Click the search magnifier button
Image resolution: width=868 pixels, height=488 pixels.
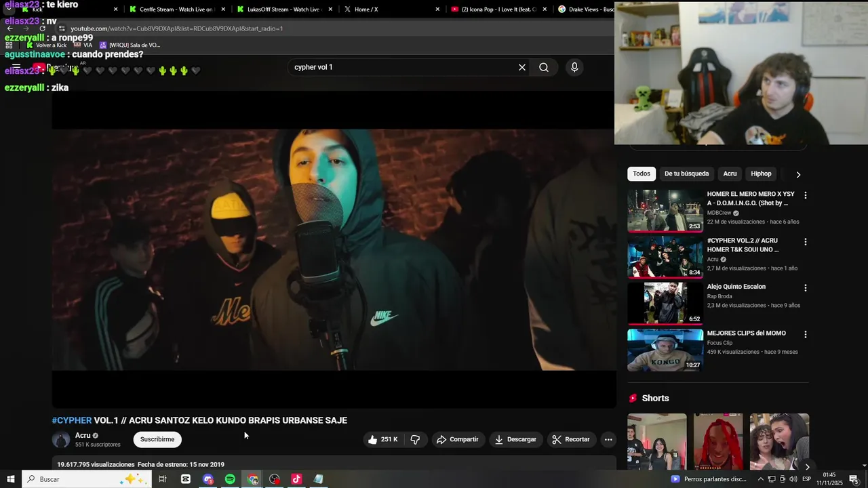point(544,67)
